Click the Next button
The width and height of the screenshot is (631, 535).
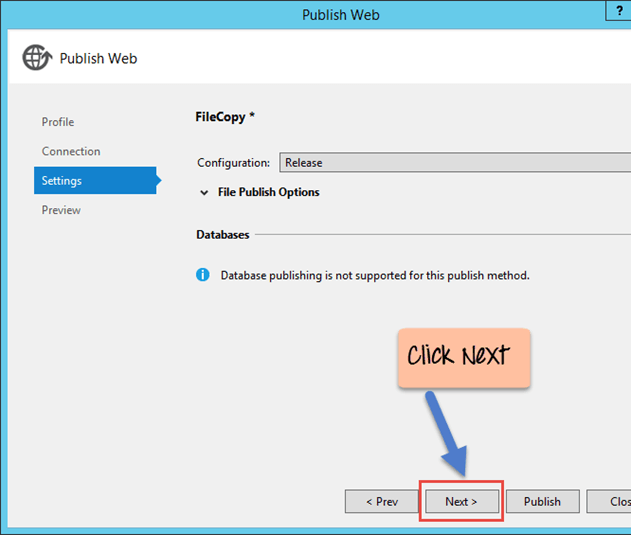pos(461,501)
